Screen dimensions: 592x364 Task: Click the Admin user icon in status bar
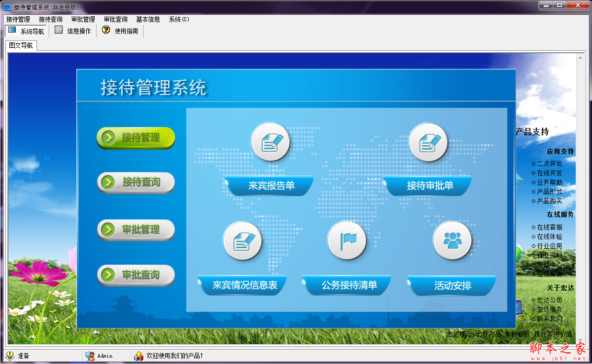pyautogui.click(x=90, y=356)
